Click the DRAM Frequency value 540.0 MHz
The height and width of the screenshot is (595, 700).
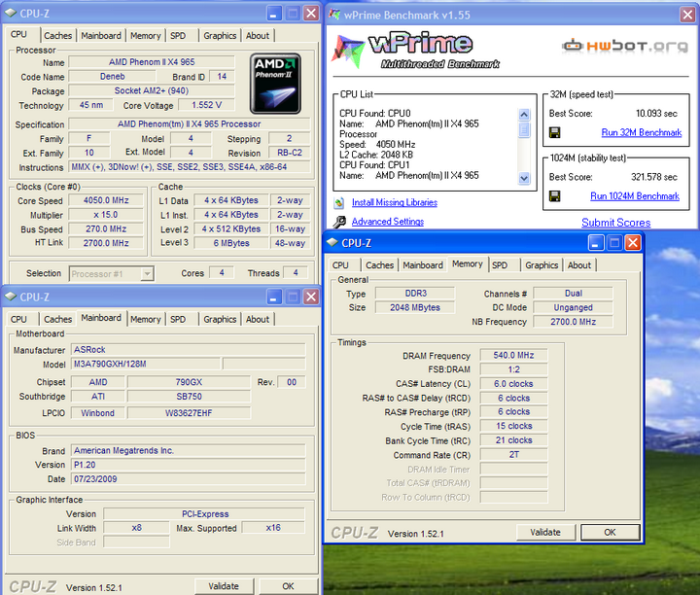(513, 355)
